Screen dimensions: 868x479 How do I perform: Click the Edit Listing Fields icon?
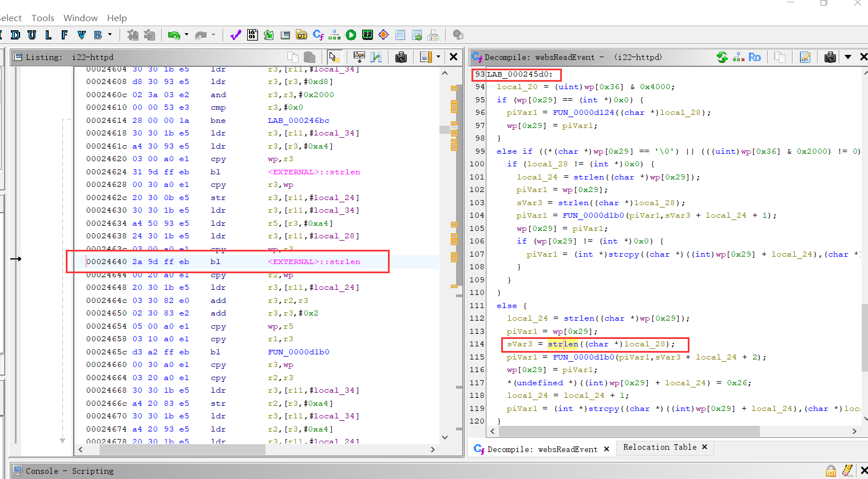(359, 57)
